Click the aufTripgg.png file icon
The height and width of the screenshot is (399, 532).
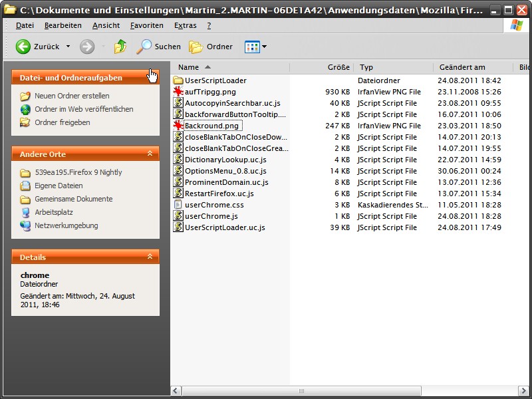coord(178,92)
